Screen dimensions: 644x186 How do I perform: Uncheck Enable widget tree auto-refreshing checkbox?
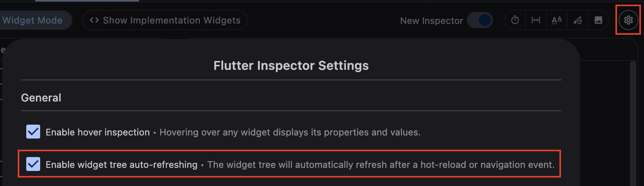coord(33,164)
